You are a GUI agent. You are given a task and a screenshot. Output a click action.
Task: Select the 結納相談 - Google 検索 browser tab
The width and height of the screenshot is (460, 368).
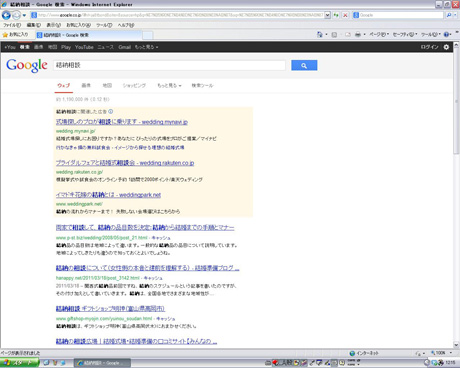88,35
